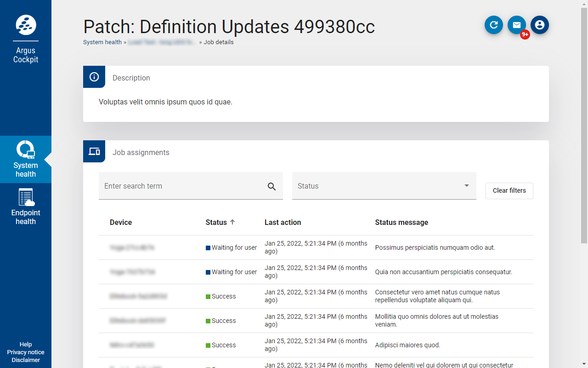
Task: Click the refresh icon button
Action: [494, 25]
